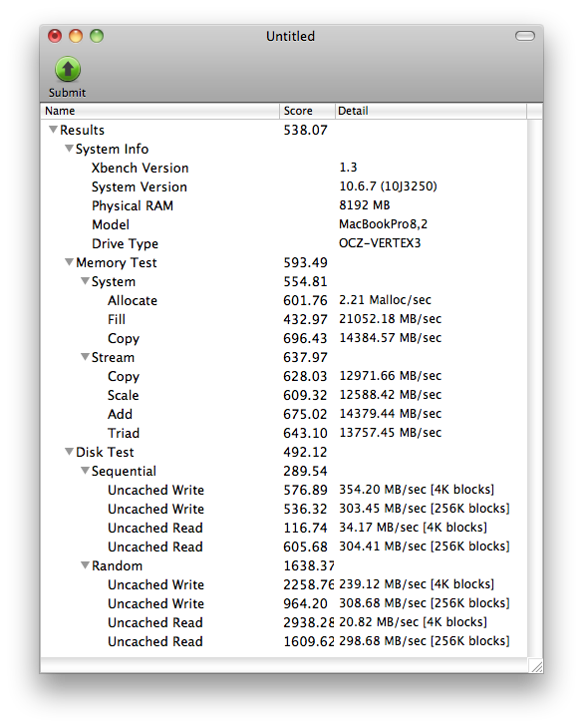Click 298.68 MB/sec [256K blocks] detail

pos(425,641)
